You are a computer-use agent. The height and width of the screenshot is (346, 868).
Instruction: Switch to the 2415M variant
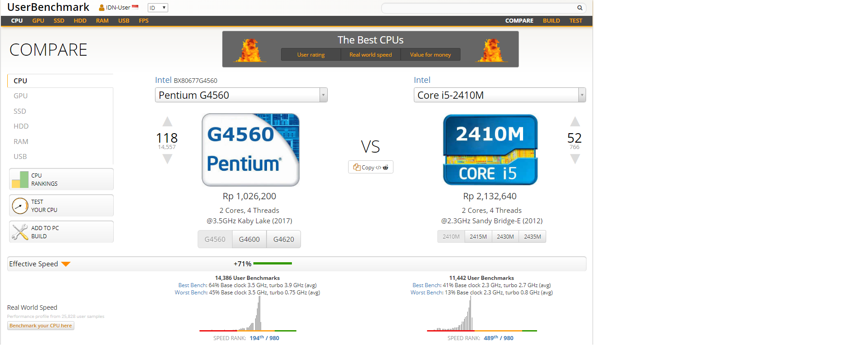[478, 236]
